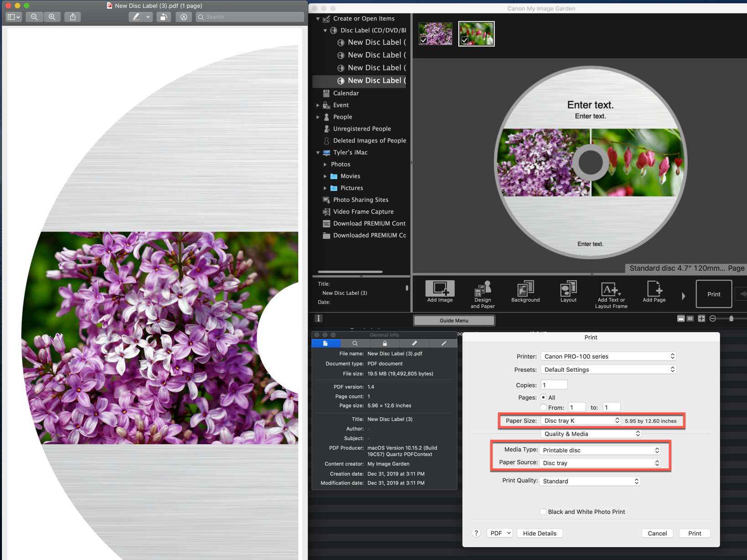Screen dimensions: 747x560
Task: Click Cancel in the Print dialog
Action: pyautogui.click(x=657, y=533)
